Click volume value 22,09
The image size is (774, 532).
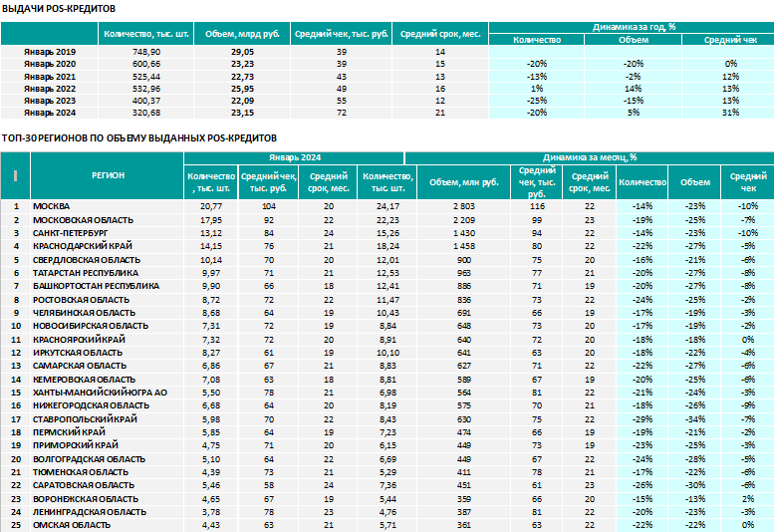pyautogui.click(x=242, y=101)
